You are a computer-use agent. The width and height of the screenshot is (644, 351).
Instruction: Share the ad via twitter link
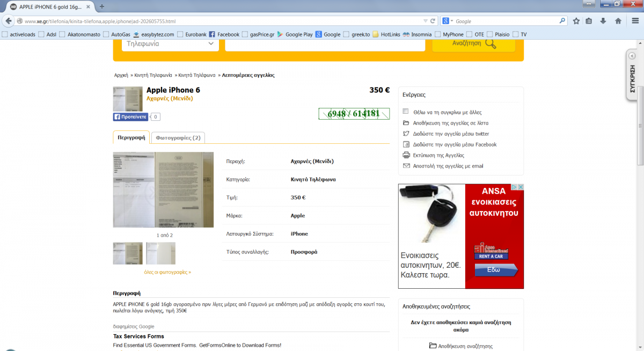click(451, 134)
